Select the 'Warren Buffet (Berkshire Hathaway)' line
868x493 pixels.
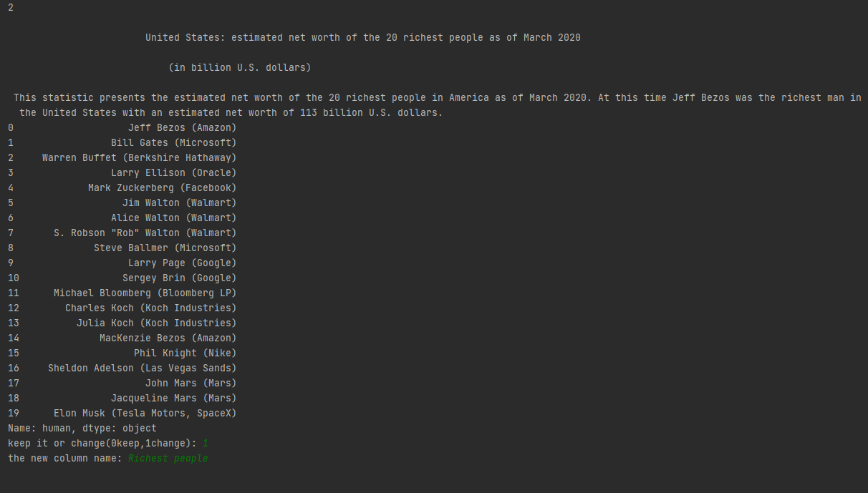(139, 157)
